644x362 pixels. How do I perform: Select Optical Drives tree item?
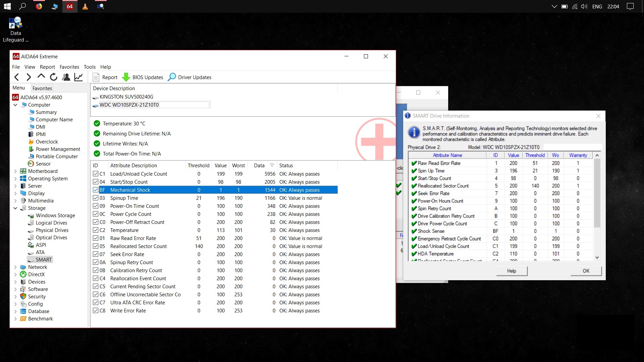coord(51,237)
